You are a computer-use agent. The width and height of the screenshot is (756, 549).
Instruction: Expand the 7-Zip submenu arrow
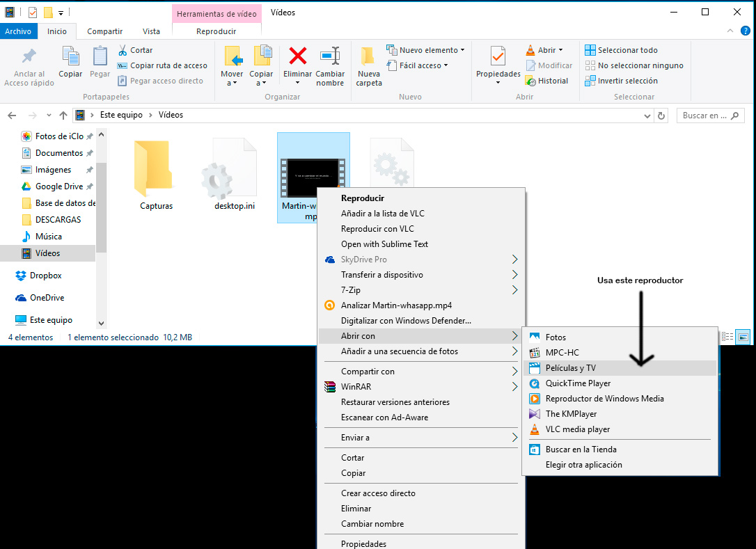(x=515, y=290)
